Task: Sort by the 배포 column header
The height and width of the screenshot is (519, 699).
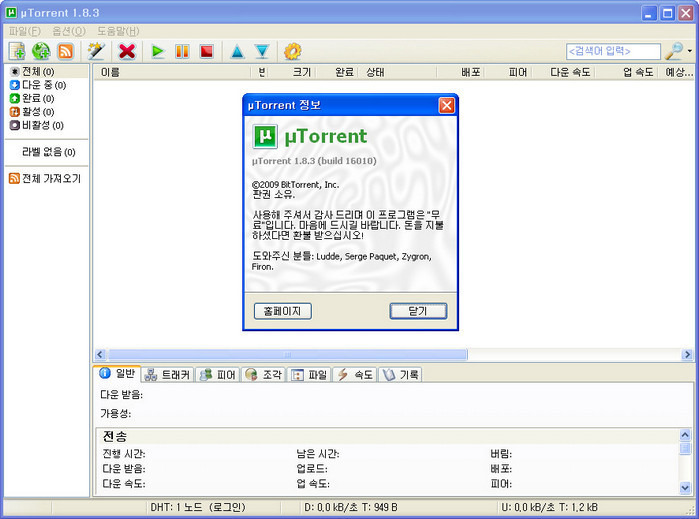Action: point(461,72)
